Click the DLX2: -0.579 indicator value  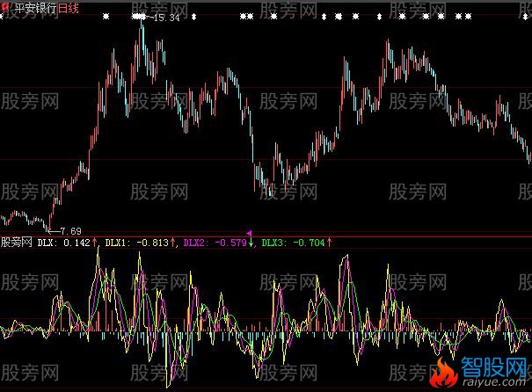point(215,243)
